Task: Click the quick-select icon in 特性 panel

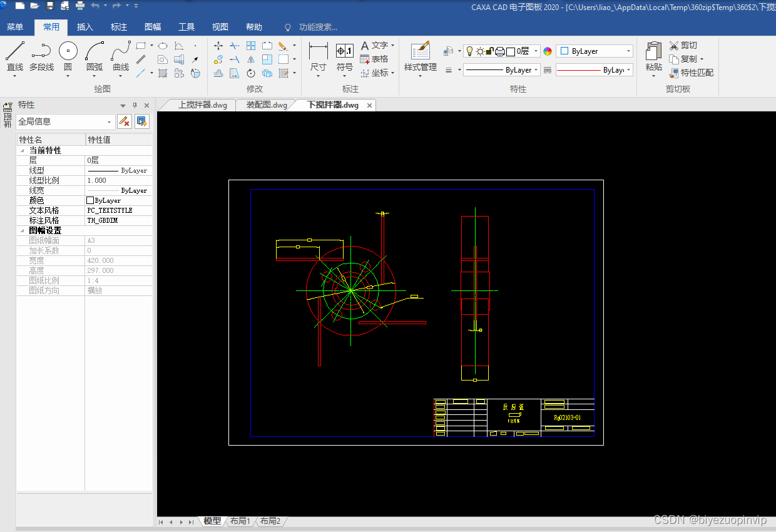Action: [142, 121]
